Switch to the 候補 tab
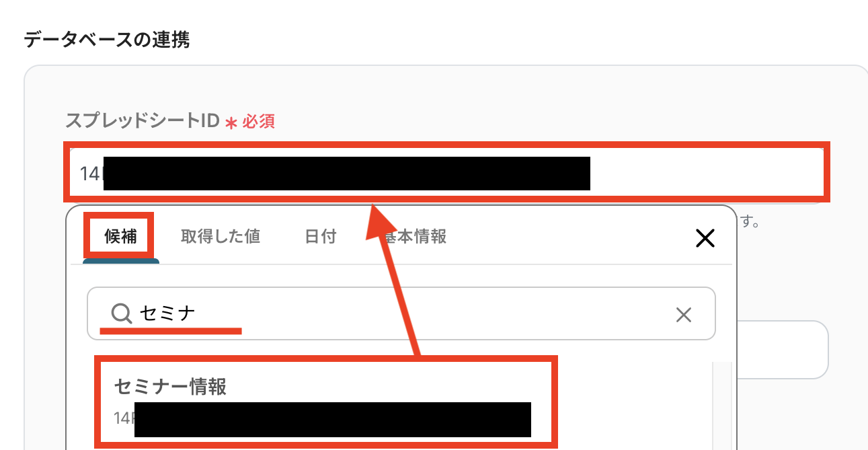 coord(120,236)
